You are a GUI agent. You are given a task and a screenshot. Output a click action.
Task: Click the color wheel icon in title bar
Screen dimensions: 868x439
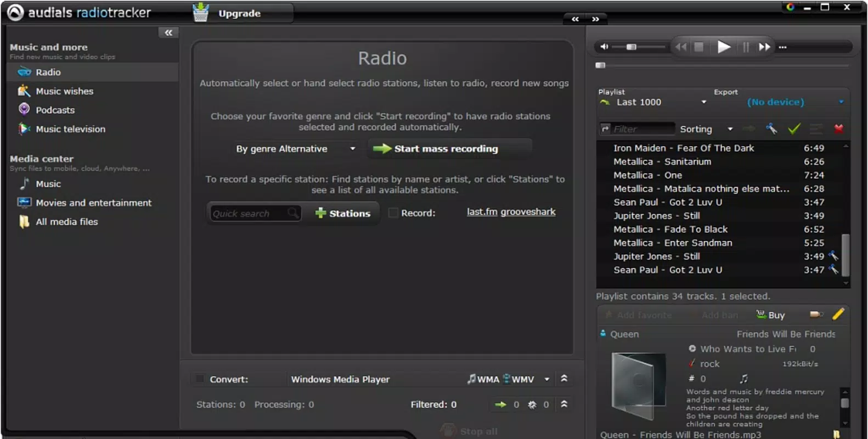(790, 7)
